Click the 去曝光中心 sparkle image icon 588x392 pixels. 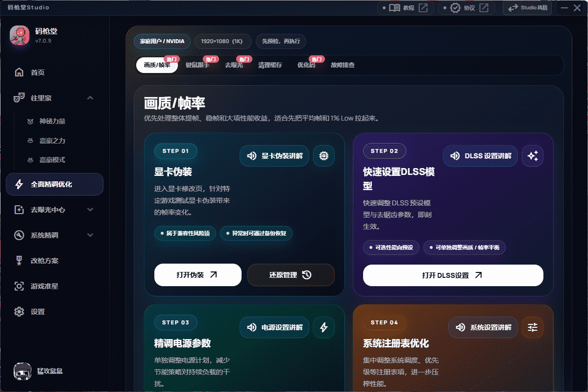click(19, 210)
